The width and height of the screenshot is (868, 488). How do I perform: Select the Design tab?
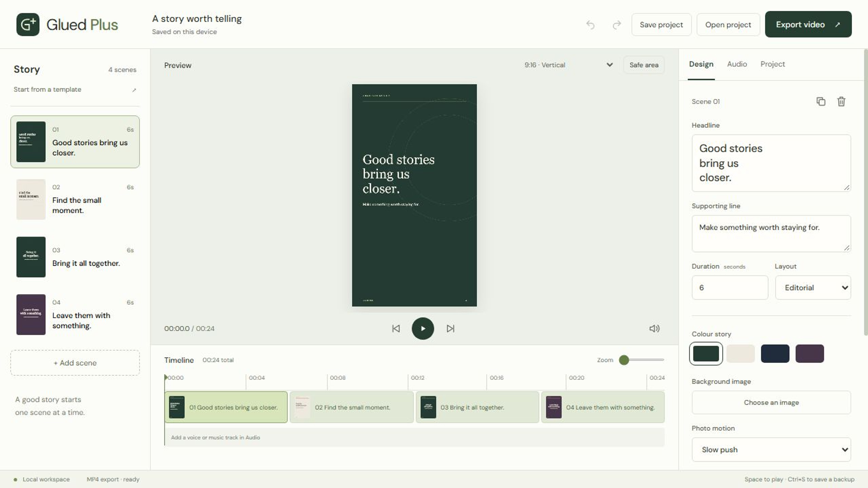coord(701,64)
